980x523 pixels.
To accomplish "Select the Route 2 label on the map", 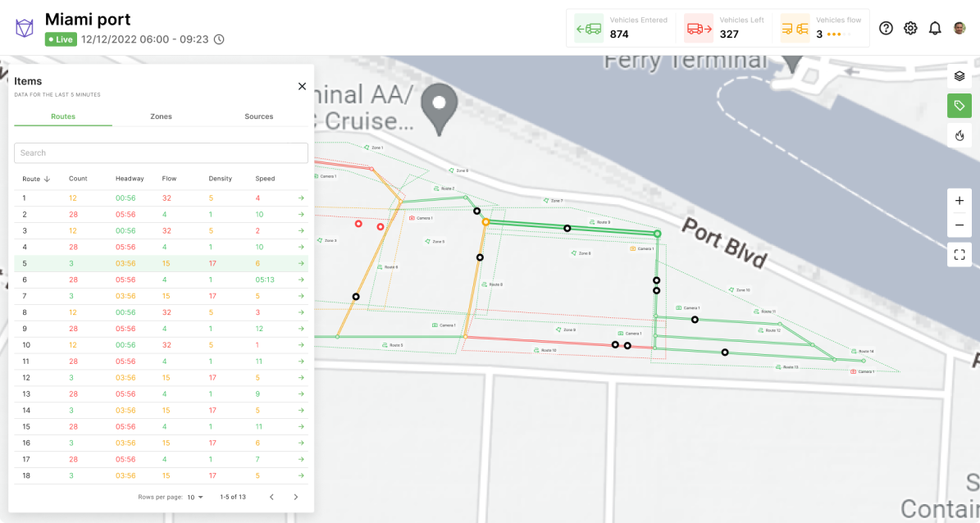I will [x=444, y=188].
